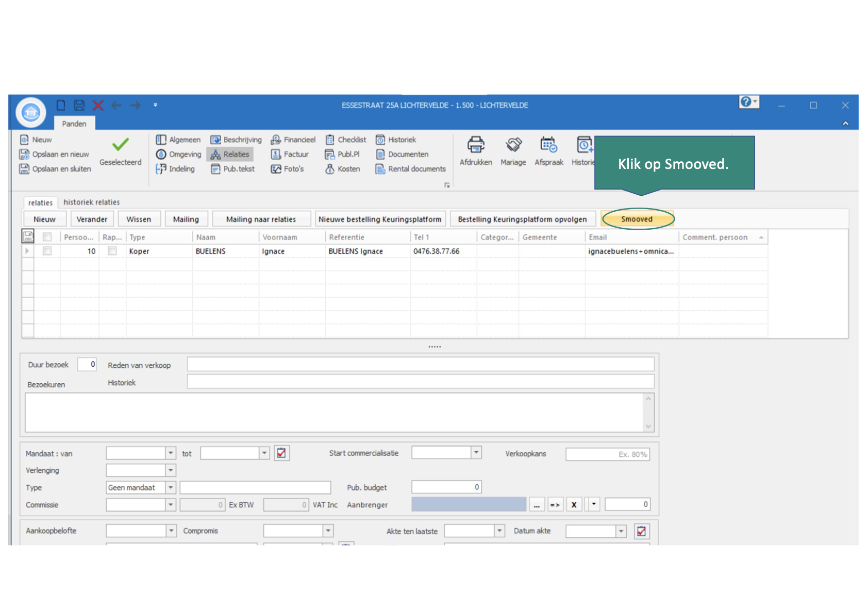Image resolution: width=868 pixels, height=614 pixels.
Task: Click Opslaan en nieuw
Action: click(x=54, y=154)
